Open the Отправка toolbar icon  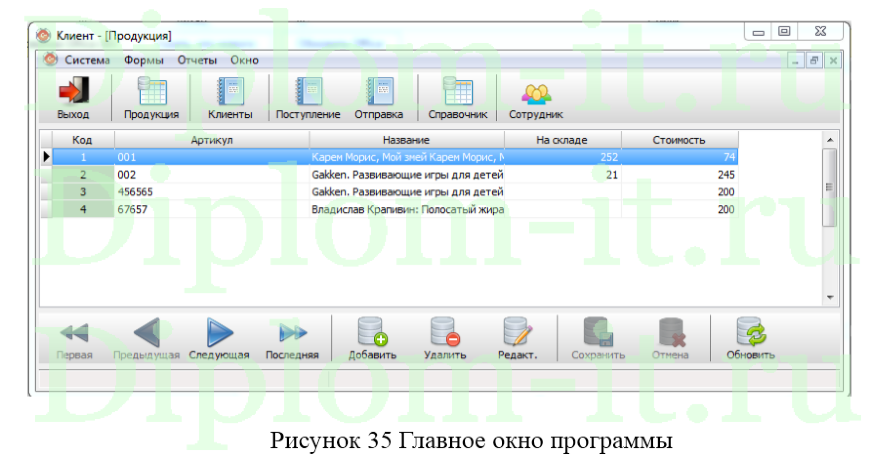click(379, 91)
